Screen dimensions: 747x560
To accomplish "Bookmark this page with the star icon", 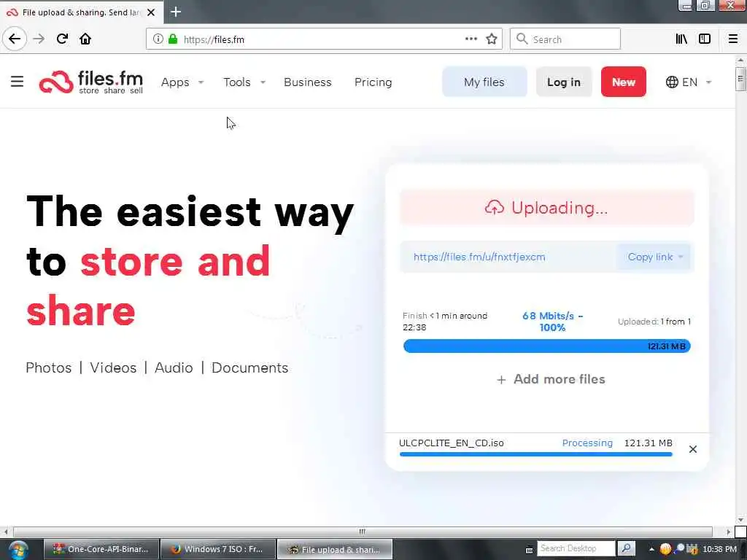I will (492, 39).
